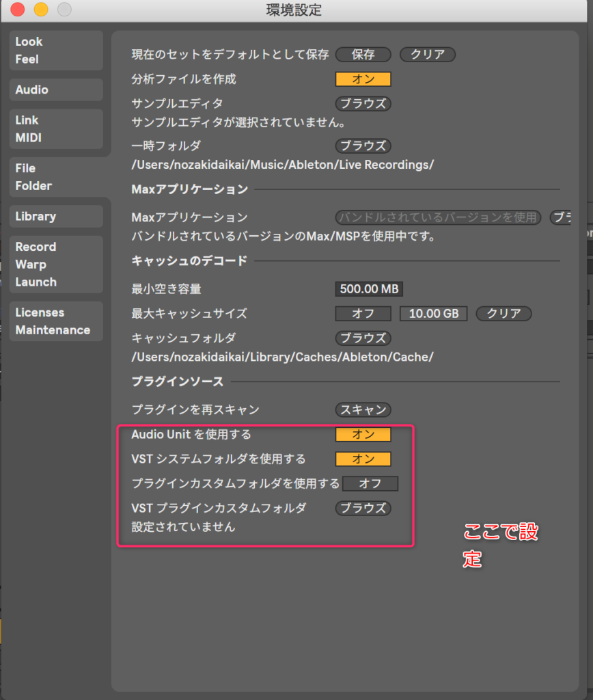Click the 10.00 GB cache size field
Image resolution: width=593 pixels, height=700 pixels.
coord(434,314)
